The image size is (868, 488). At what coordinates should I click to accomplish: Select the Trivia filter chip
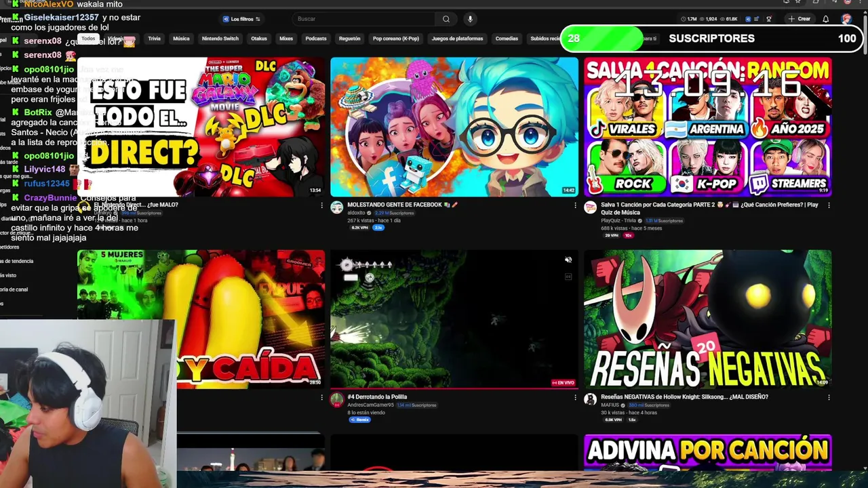point(155,39)
